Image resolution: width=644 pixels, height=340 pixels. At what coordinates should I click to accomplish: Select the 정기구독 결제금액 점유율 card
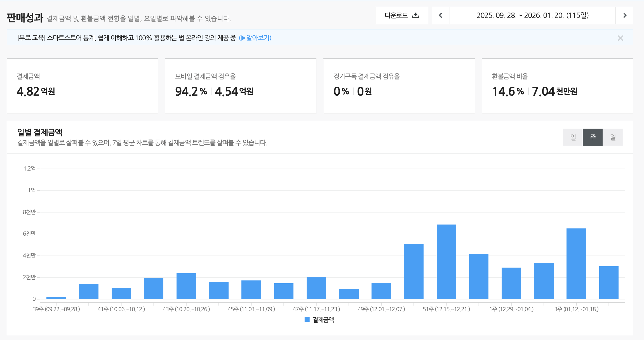(x=399, y=86)
